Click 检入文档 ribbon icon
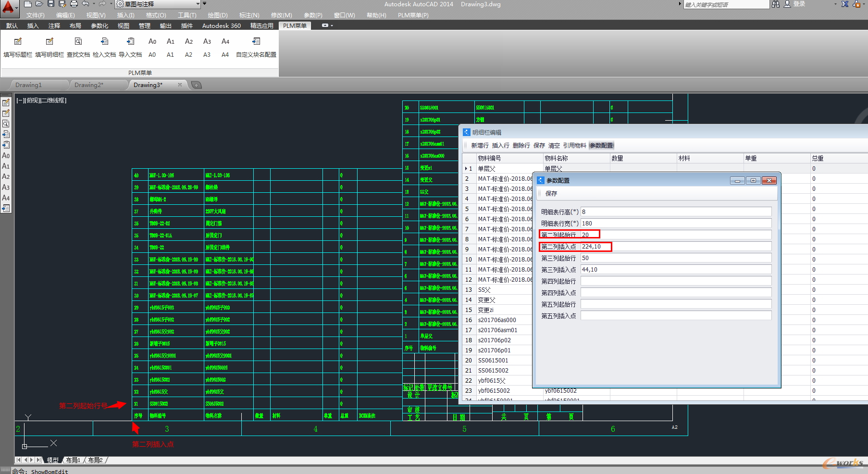The image size is (868, 474). (x=104, y=41)
